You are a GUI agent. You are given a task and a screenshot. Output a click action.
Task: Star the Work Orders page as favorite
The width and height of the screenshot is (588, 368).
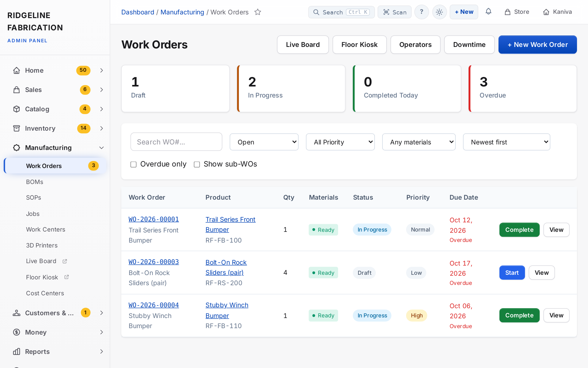coord(258,12)
